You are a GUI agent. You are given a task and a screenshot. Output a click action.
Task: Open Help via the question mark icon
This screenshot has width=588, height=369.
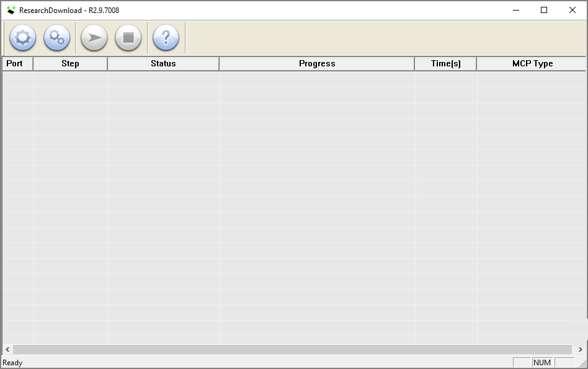pyautogui.click(x=165, y=38)
